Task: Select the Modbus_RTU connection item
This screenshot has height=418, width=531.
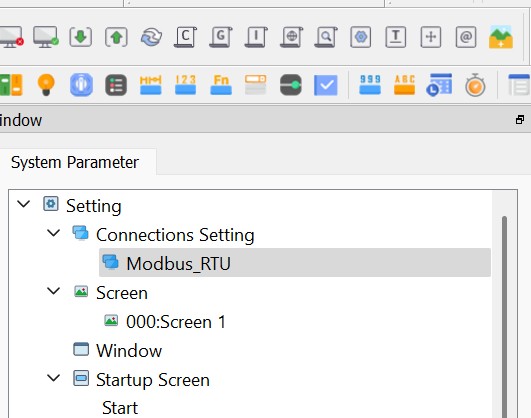Action: 295,263
